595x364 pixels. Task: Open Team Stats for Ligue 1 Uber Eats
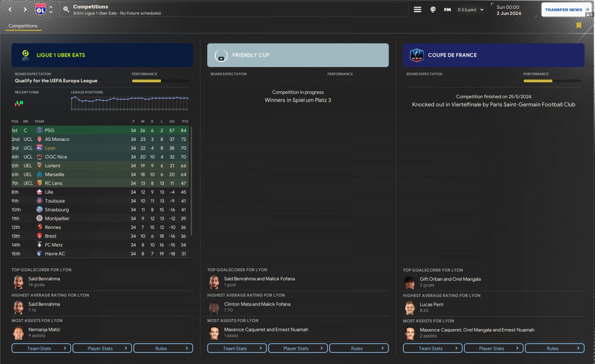tap(41, 348)
